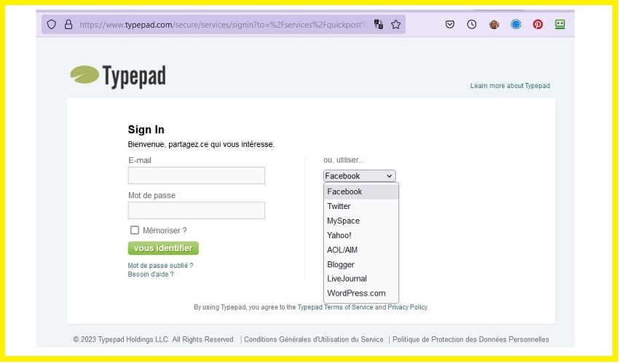Open the Mot de passe oublié link
The image size is (619, 364).
coord(160,266)
